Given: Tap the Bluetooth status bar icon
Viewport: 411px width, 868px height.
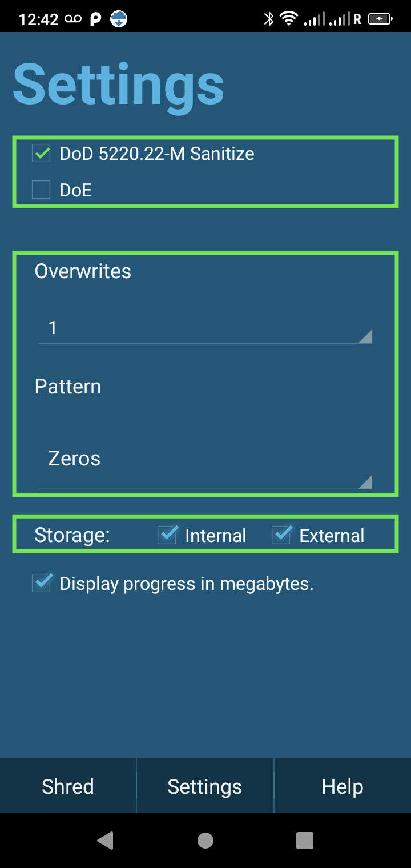Looking at the screenshot, I should pyautogui.click(x=269, y=19).
